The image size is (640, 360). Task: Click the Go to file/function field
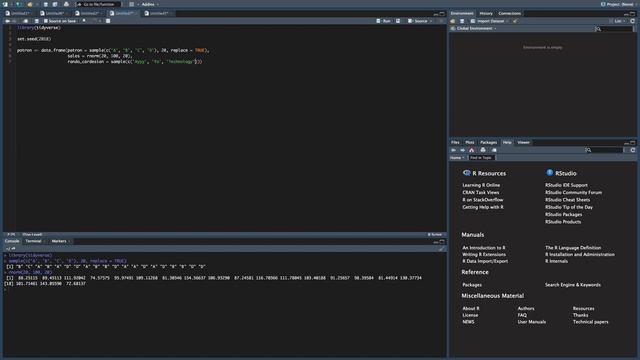tap(98, 4)
